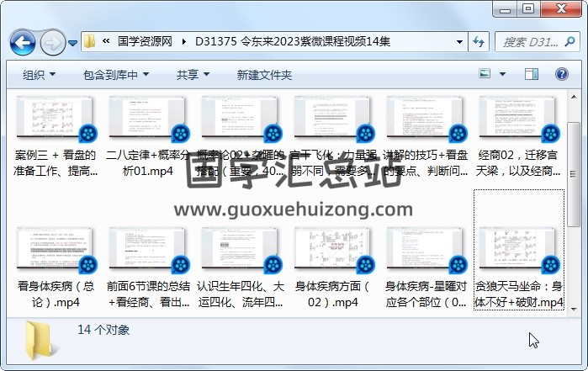
Task: Open the 组织 menu
Action: coord(39,75)
